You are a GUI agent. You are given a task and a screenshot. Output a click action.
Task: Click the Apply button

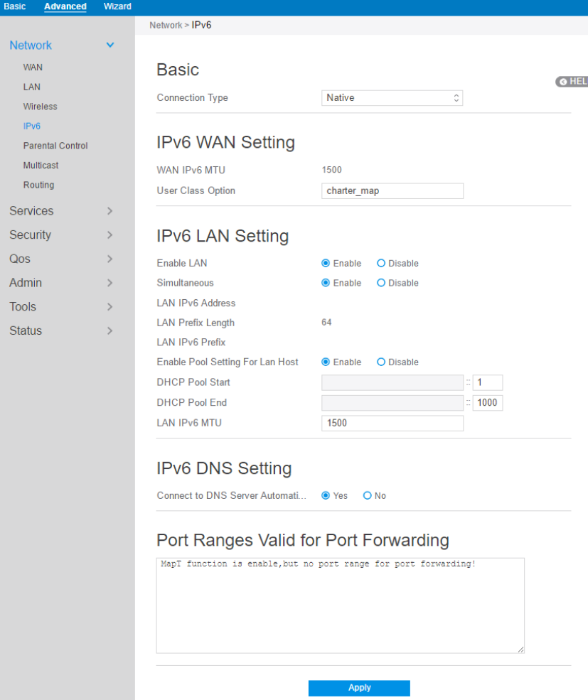pos(359,688)
